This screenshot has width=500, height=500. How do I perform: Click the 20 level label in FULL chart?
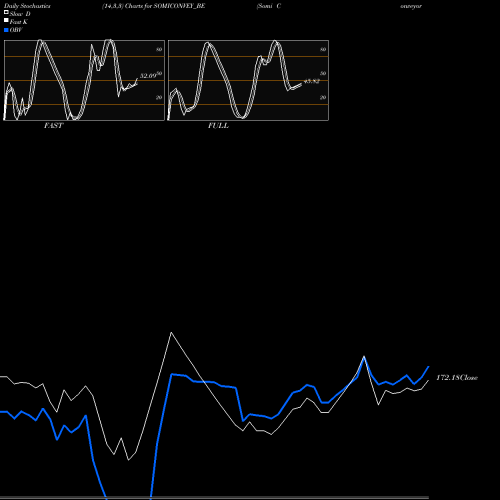coord(323,97)
